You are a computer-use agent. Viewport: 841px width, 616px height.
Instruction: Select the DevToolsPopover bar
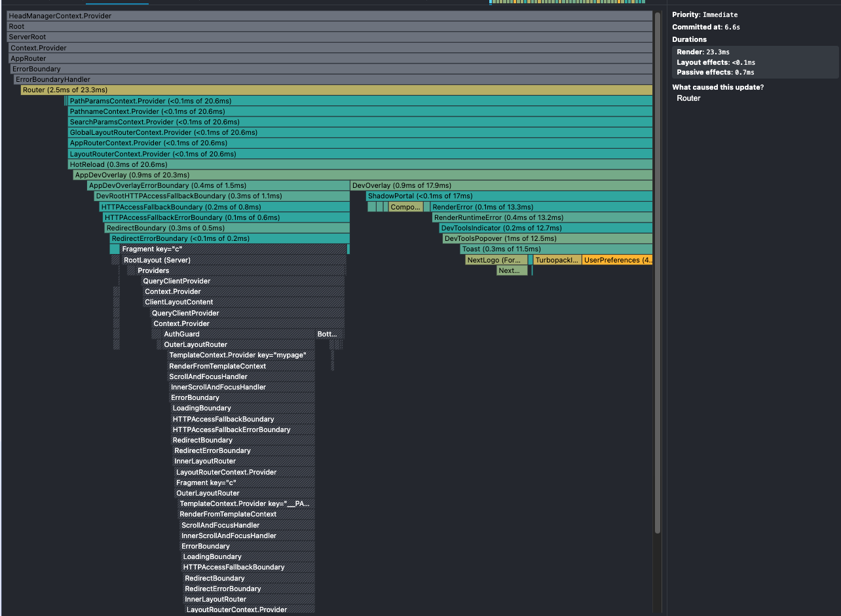click(548, 238)
